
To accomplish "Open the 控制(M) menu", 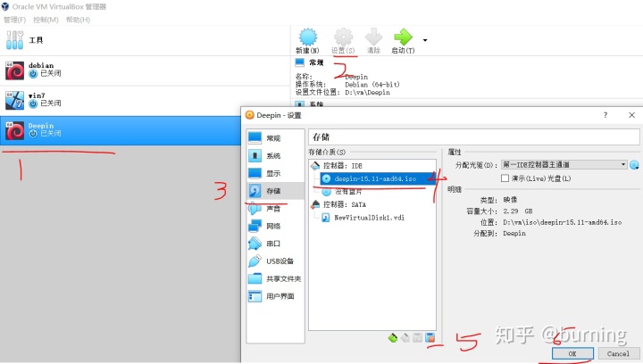I will (46, 20).
